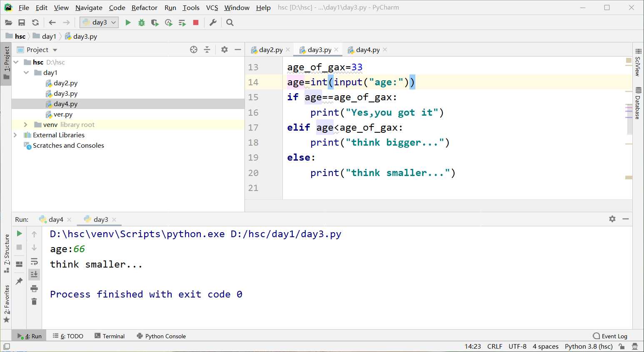644x352 pixels.
Task: Change the UTF-8 file encoding
Action: (x=517, y=346)
